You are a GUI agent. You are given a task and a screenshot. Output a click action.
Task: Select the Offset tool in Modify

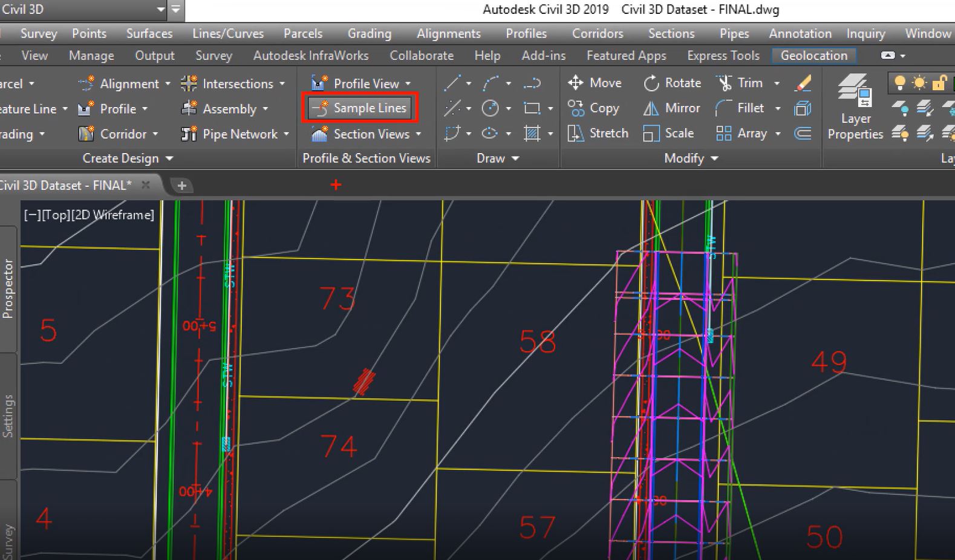point(803,133)
